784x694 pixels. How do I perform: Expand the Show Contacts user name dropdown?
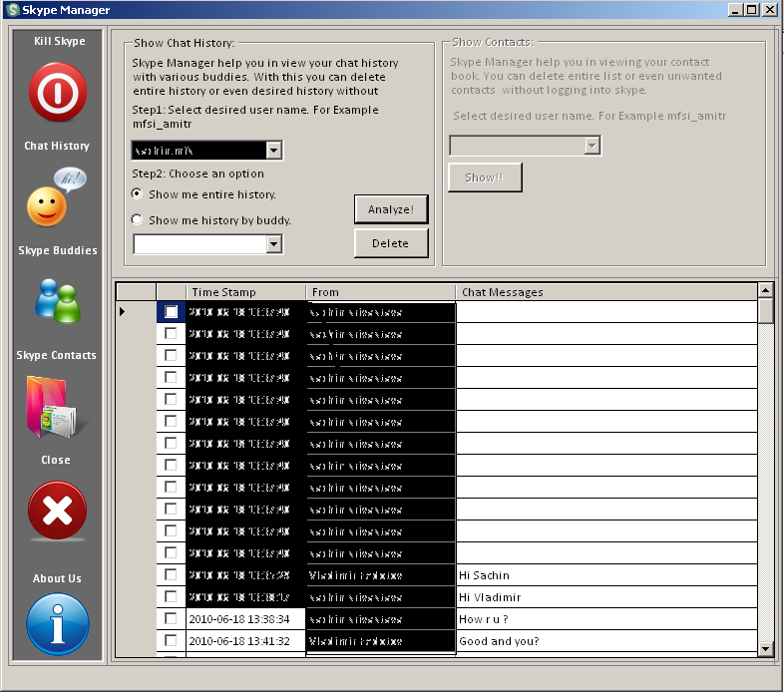592,146
